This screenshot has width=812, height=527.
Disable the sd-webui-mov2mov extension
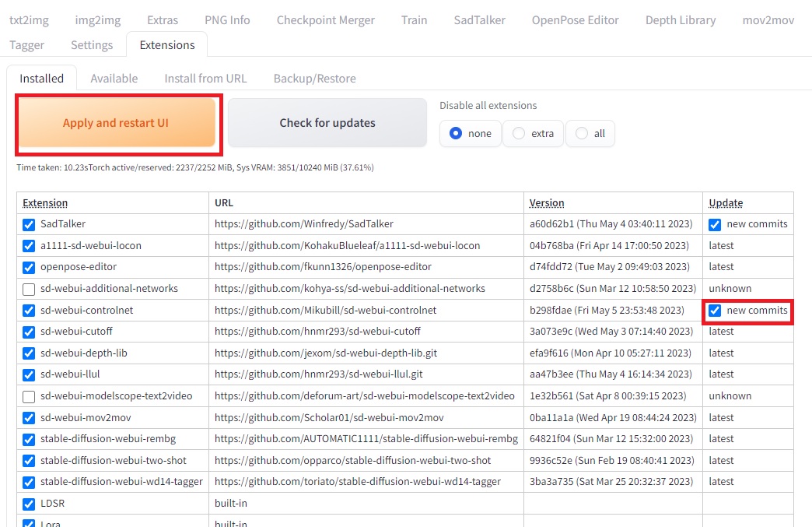tap(28, 417)
